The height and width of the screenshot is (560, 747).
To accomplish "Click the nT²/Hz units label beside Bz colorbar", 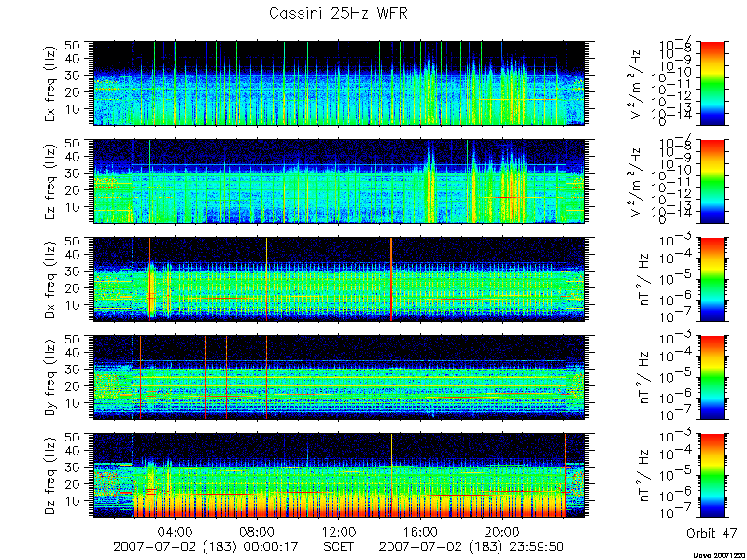I will pyautogui.click(x=644, y=476).
